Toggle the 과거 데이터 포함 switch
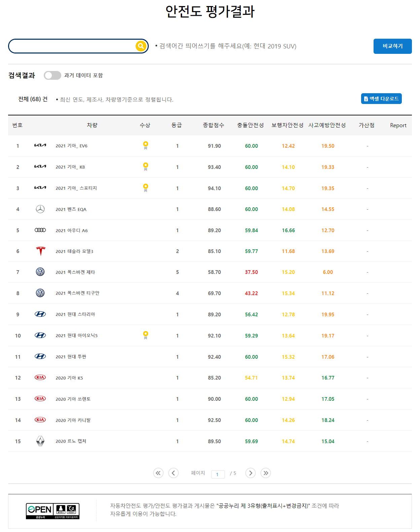Image resolution: width=420 pixels, height=532 pixels. [53, 75]
